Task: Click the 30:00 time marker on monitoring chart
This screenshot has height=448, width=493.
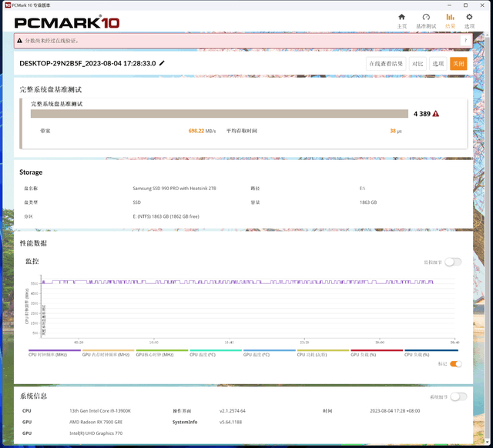Action: (x=379, y=343)
